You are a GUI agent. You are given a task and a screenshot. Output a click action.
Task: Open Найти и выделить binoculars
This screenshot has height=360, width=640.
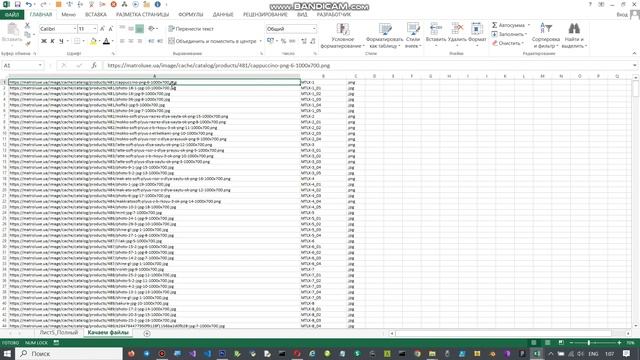[574, 36]
